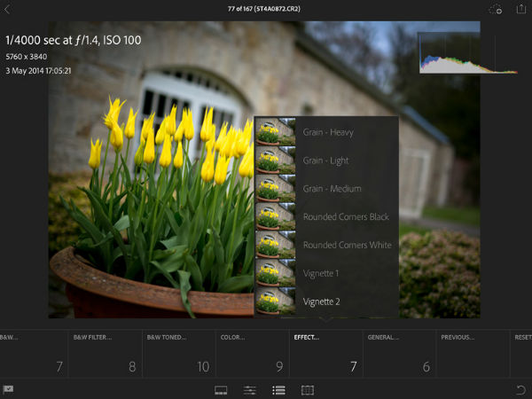The width and height of the screenshot is (532, 399).
Task: Tap the histogram overlay
Action: coord(467,53)
